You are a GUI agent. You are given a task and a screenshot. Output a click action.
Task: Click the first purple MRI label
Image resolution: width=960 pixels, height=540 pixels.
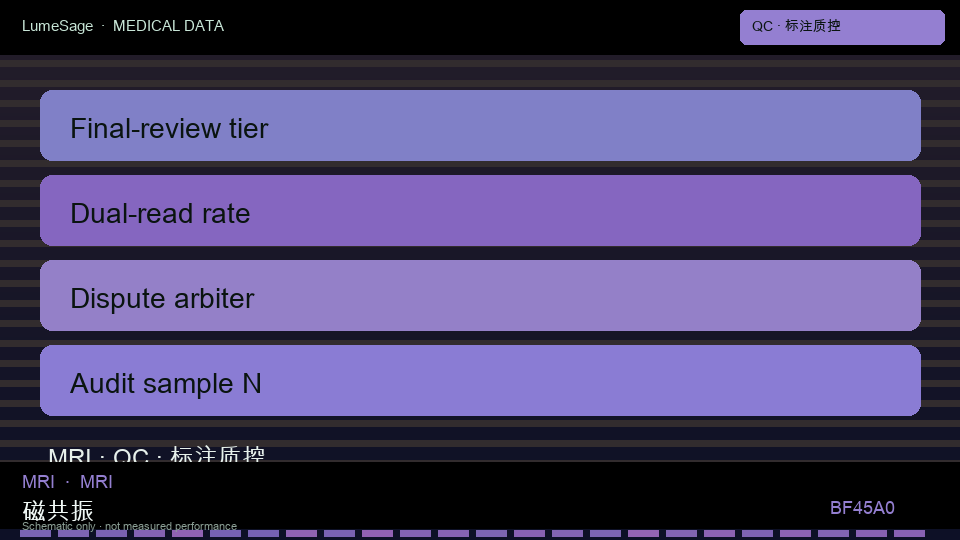click(38, 482)
